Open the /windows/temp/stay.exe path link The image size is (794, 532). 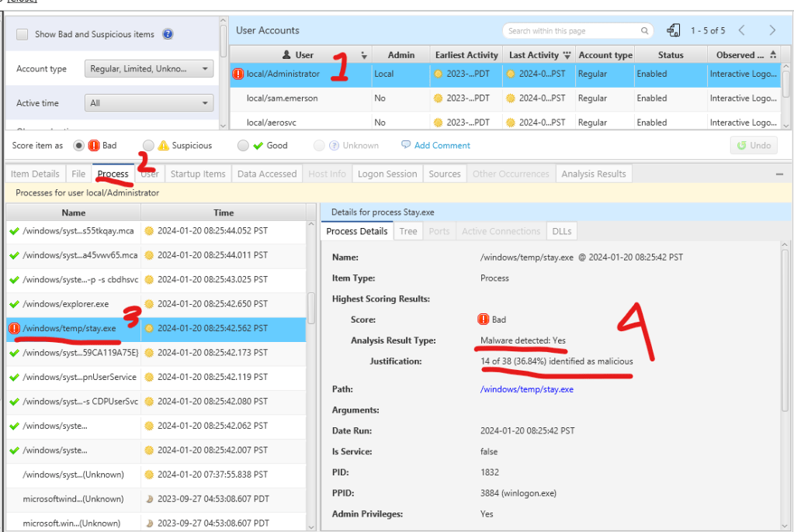pyautogui.click(x=527, y=389)
